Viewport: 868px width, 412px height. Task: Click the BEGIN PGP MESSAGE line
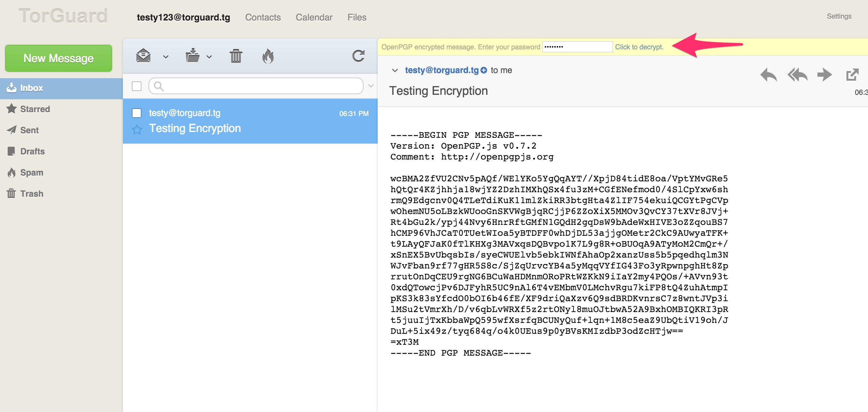[466, 135]
